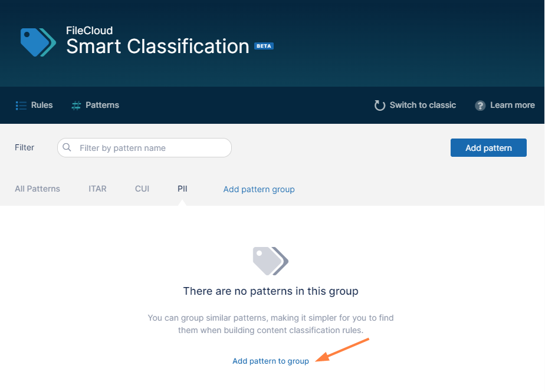Click the Add pattern button
The width and height of the screenshot is (545, 392).
(488, 147)
